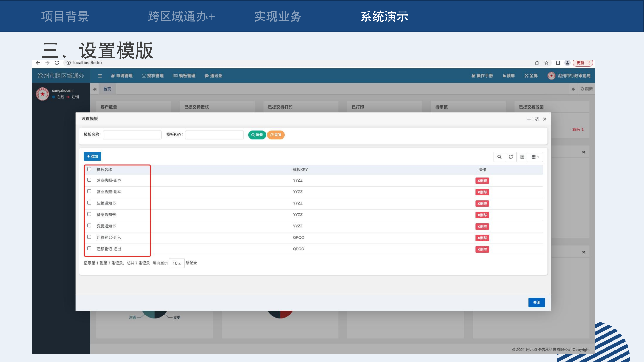
Task: Click the table refresh icon
Action: click(x=511, y=157)
